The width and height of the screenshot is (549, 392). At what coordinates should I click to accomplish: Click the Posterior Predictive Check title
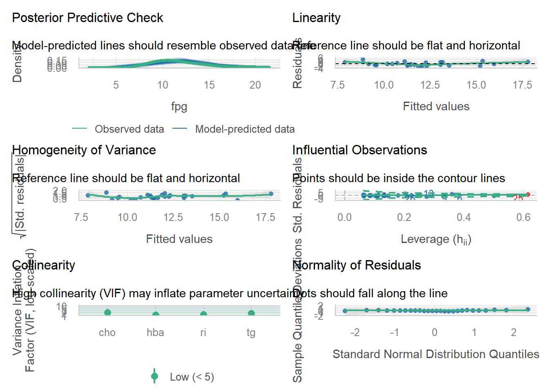pos(87,18)
